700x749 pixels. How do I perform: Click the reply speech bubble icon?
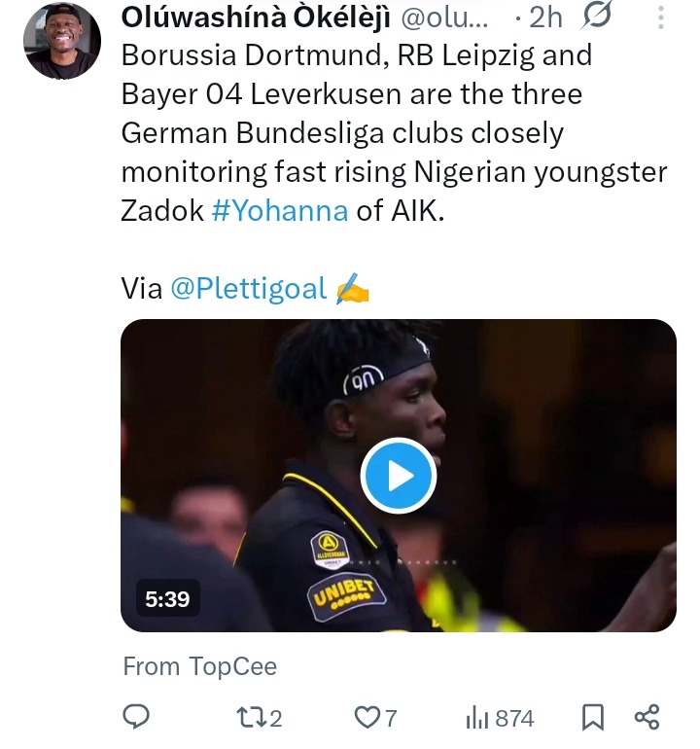click(136, 718)
